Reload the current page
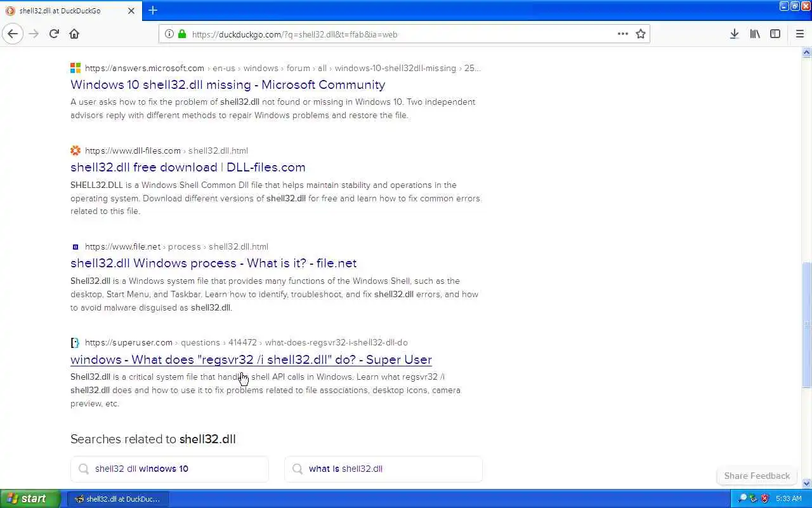Image resolution: width=812 pixels, height=508 pixels. (x=54, y=34)
